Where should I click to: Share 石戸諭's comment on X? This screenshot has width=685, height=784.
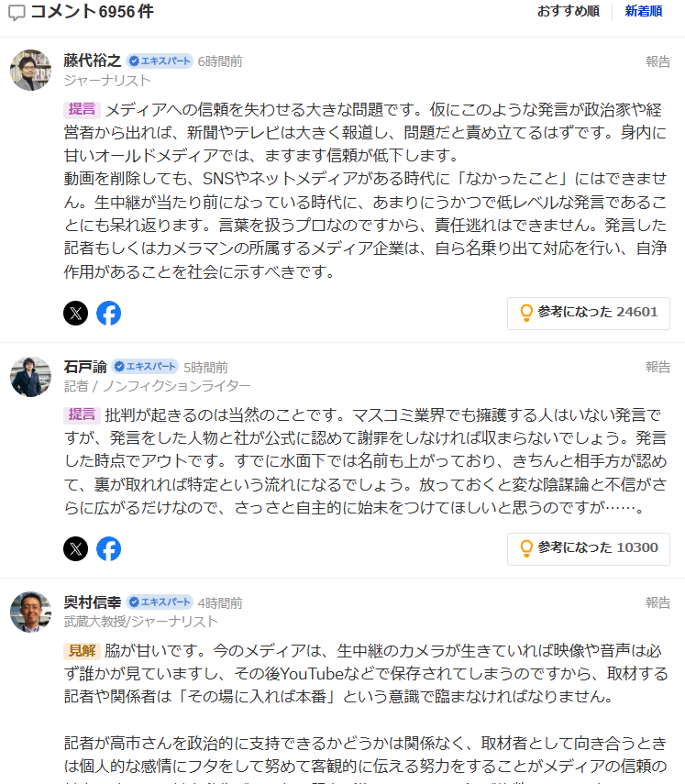click(x=76, y=548)
